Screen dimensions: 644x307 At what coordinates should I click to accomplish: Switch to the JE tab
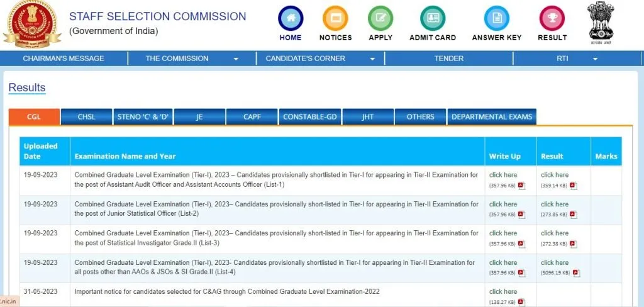199,117
